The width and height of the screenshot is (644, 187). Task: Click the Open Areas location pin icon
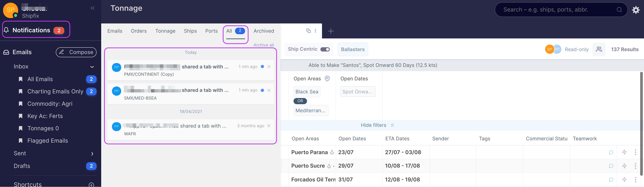(327, 79)
